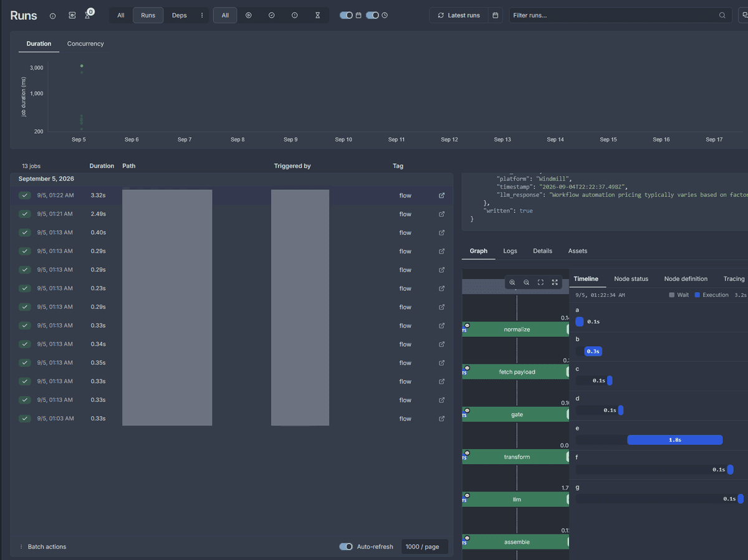Open the 0.35s run in a new tab
The height and width of the screenshot is (560, 748).
442,363
